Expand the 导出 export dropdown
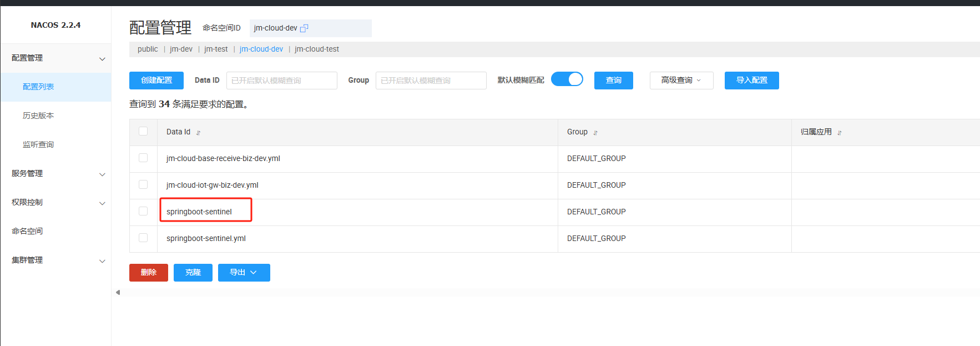 click(244, 273)
